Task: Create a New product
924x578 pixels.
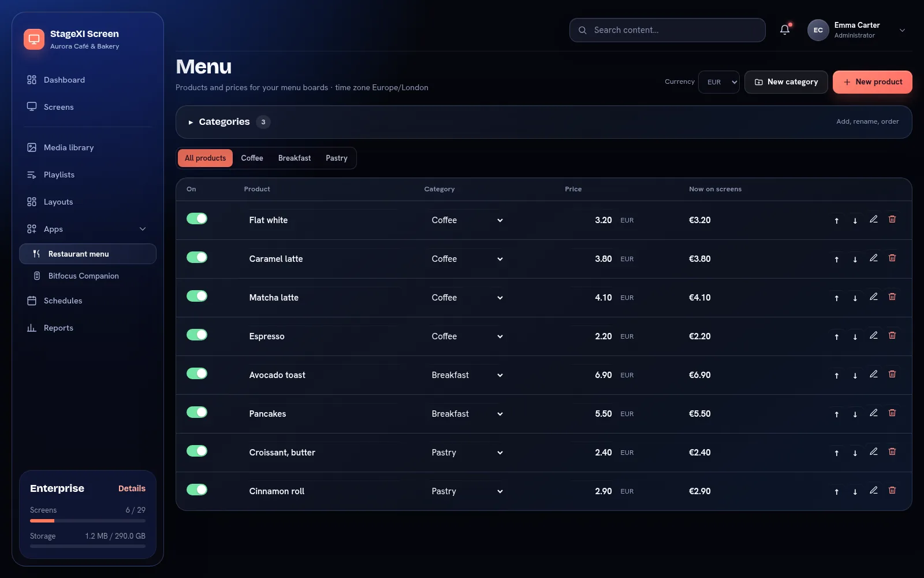Action: tap(873, 82)
